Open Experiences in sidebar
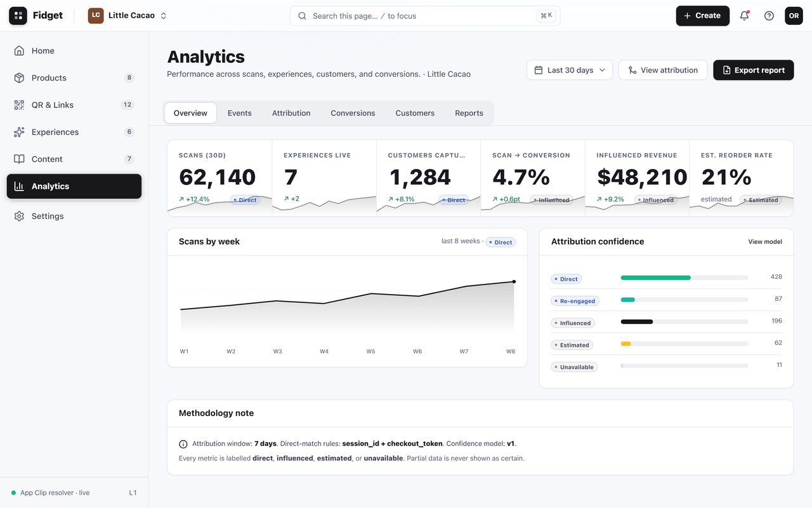The image size is (812, 508). click(74, 132)
